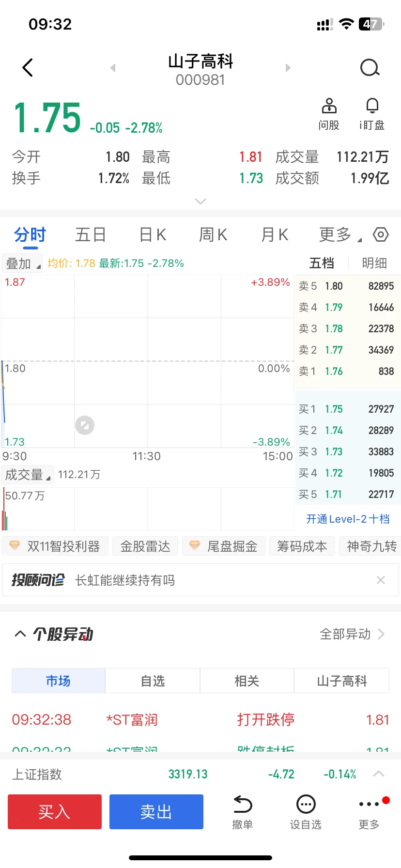Tap diamond icon on 双11智投利器
401x868 pixels.
tap(15, 545)
